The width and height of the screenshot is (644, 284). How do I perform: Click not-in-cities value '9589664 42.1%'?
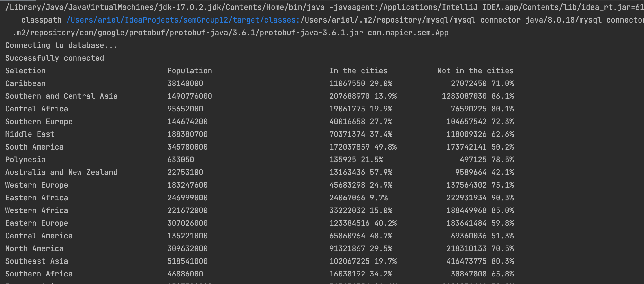click(x=485, y=172)
